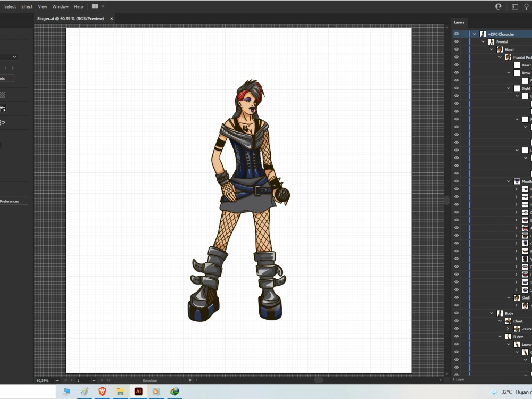This screenshot has height=399, width=532.
Task: Select the Body layer name
Action: (509, 313)
